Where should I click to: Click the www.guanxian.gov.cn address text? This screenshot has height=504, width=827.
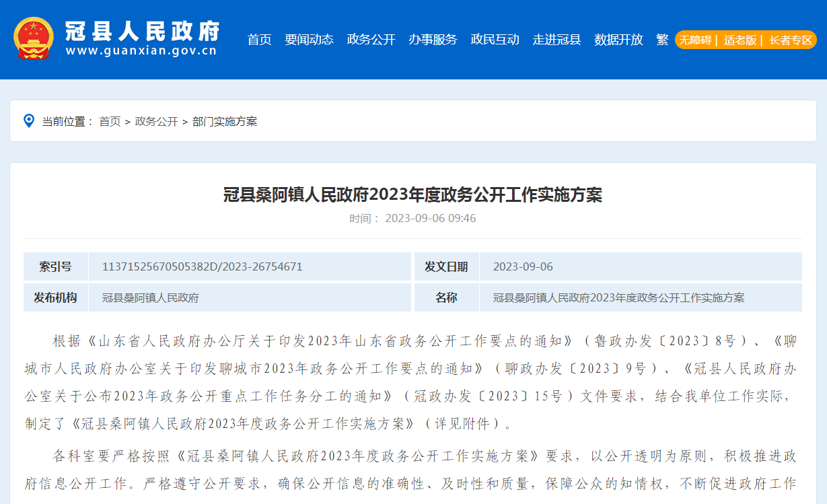141,51
